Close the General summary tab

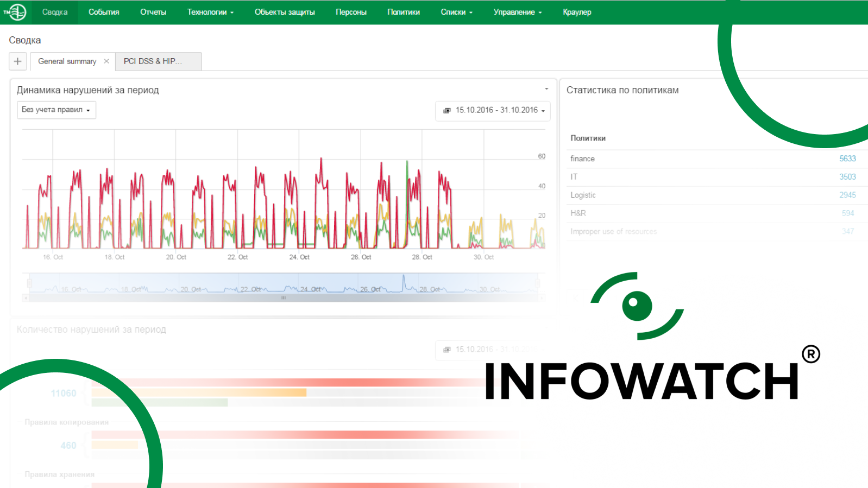click(x=106, y=61)
